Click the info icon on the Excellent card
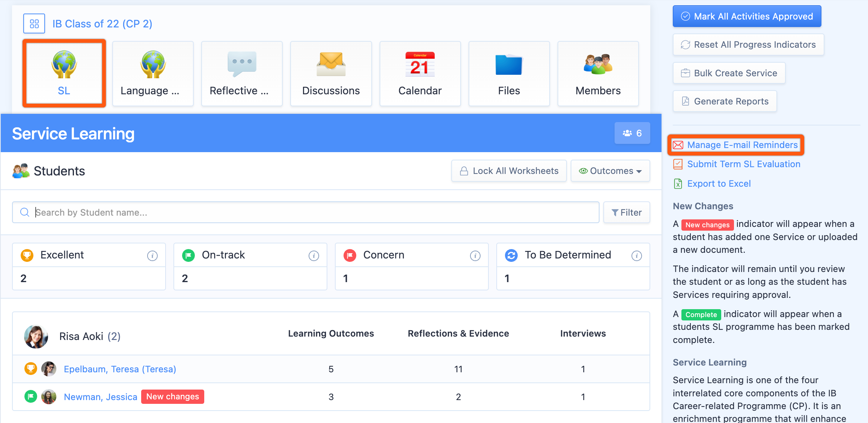The width and height of the screenshot is (868, 423). (x=152, y=255)
